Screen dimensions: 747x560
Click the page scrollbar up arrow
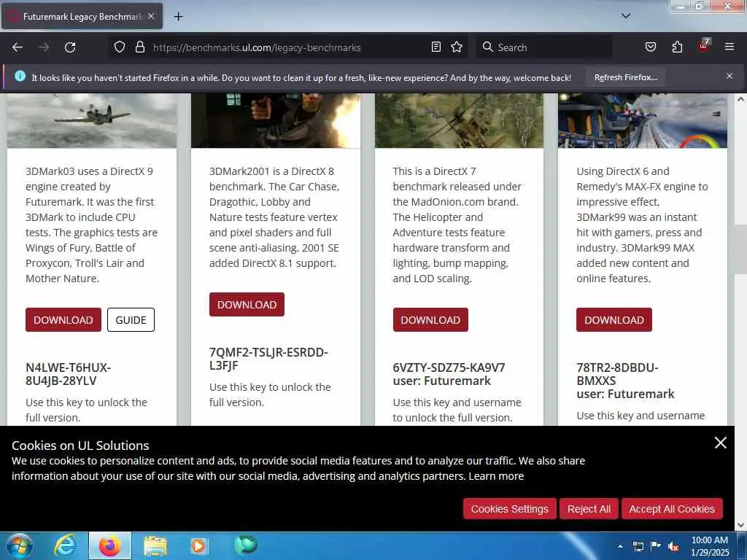pos(740,99)
